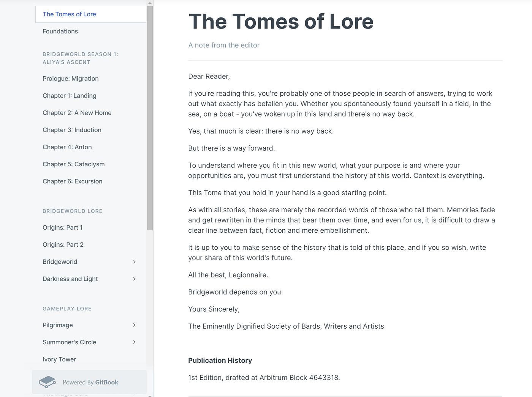Image resolution: width=532 pixels, height=397 pixels.
Task: Expand Summoner's Circle chevron
Action: click(x=134, y=342)
